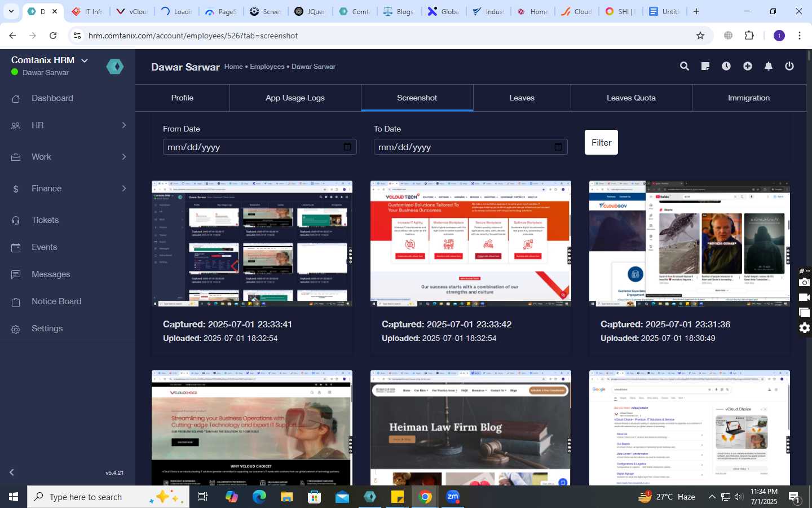The width and height of the screenshot is (812, 508).
Task: Go back in browser
Action: tap(12, 36)
